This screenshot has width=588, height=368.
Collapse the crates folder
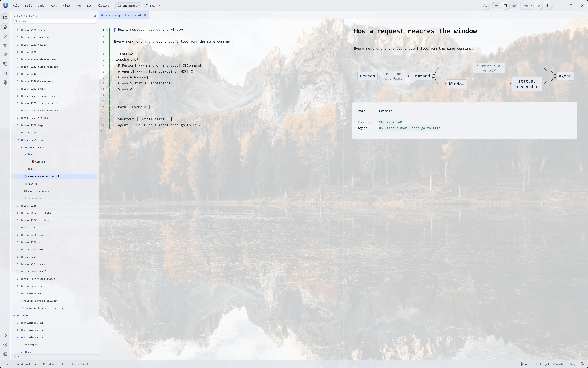coord(14,315)
